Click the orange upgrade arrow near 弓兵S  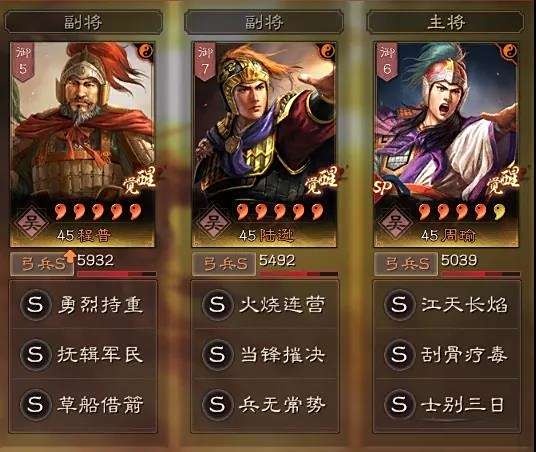(70, 256)
